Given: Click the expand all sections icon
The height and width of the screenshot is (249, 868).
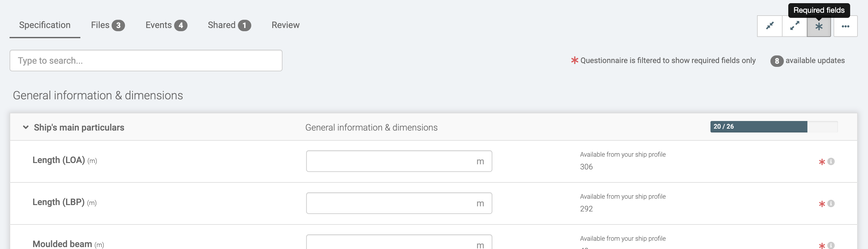Looking at the screenshot, I should click(x=794, y=26).
